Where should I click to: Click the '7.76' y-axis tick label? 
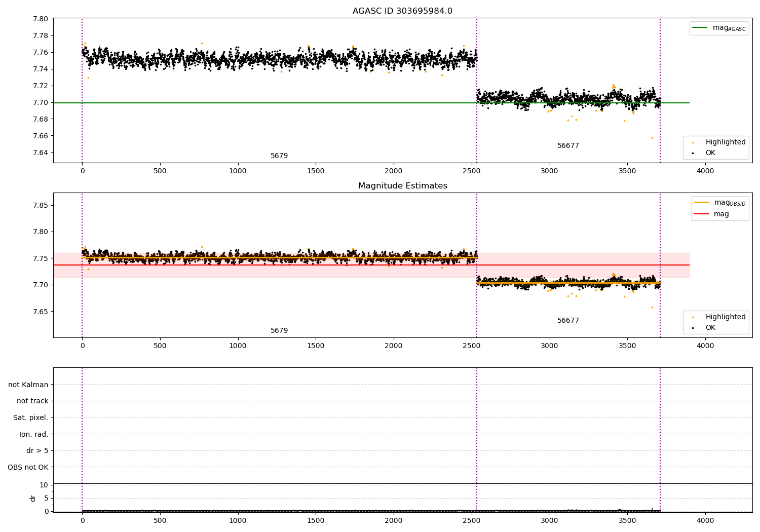tap(41, 52)
